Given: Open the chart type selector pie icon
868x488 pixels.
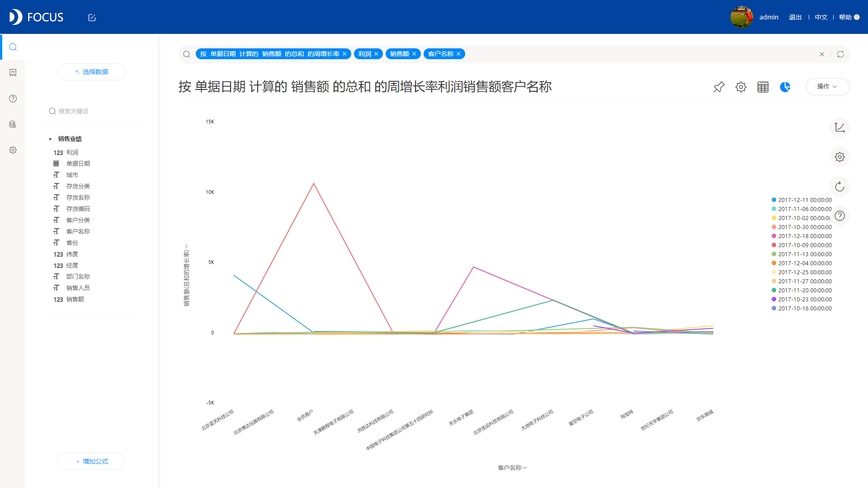Looking at the screenshot, I should pyautogui.click(x=785, y=87).
